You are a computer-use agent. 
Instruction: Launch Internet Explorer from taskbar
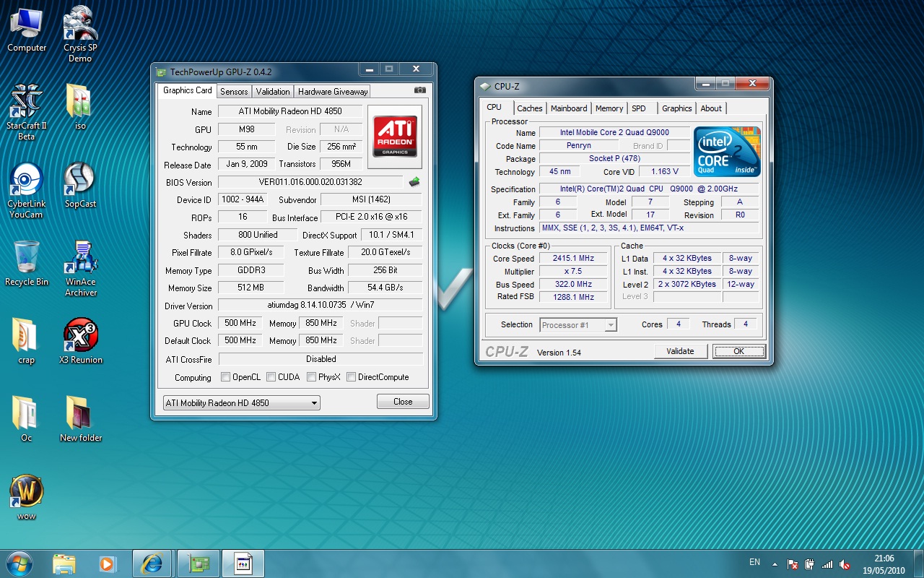(x=152, y=564)
